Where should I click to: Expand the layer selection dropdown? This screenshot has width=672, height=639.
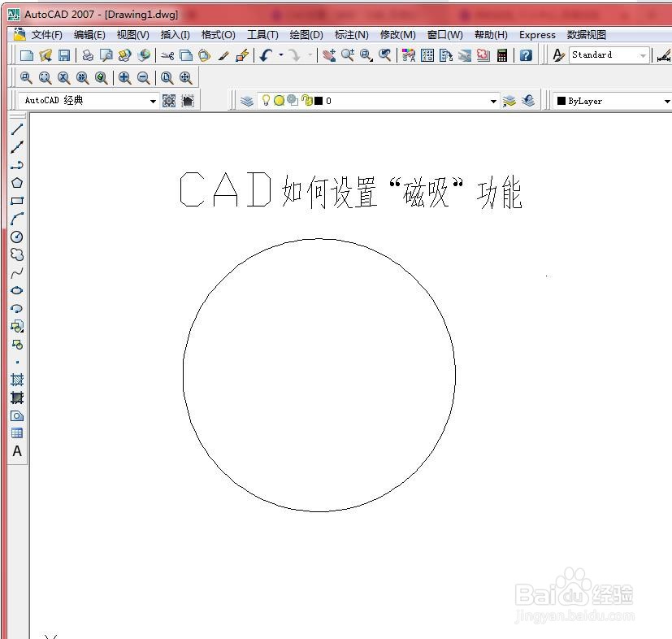coord(493,100)
